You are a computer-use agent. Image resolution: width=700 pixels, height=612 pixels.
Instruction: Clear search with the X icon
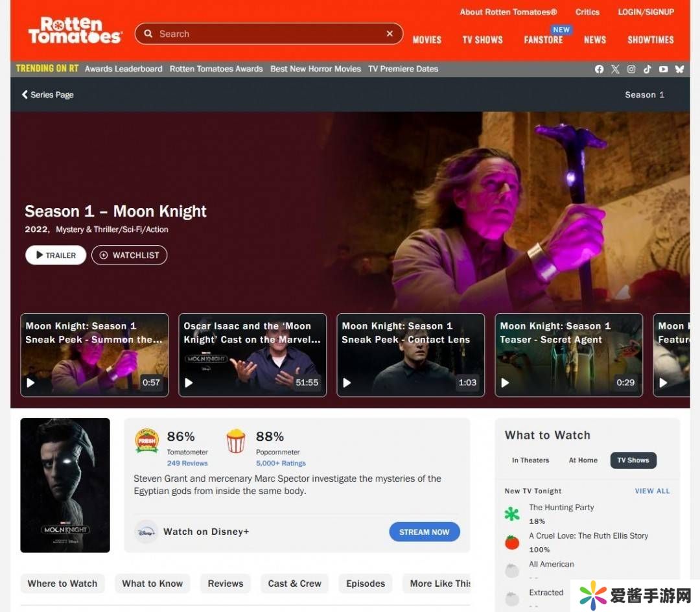[390, 34]
